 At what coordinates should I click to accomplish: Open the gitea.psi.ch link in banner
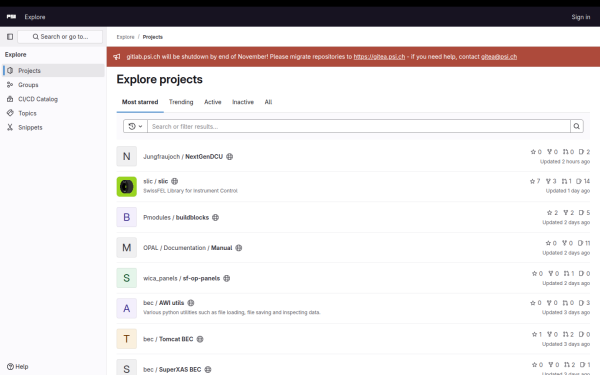(x=379, y=57)
